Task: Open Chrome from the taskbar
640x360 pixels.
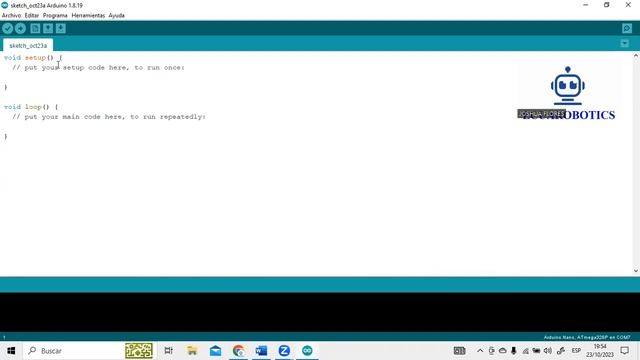Action: coord(238,351)
